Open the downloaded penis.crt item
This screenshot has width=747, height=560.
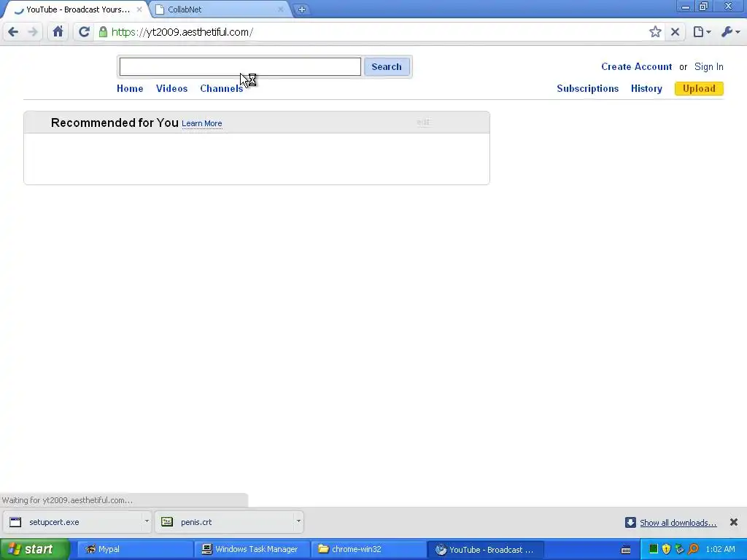(225, 522)
